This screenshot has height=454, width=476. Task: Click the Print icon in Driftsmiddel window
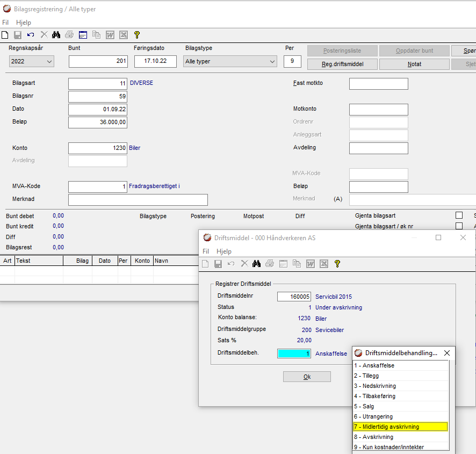[x=270, y=264]
